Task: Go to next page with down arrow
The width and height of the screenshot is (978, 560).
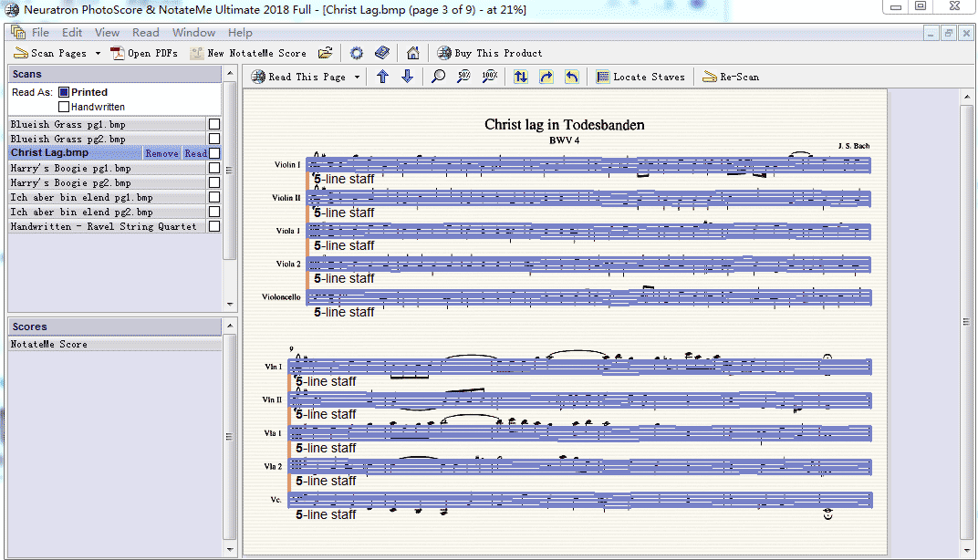Action: (x=407, y=77)
